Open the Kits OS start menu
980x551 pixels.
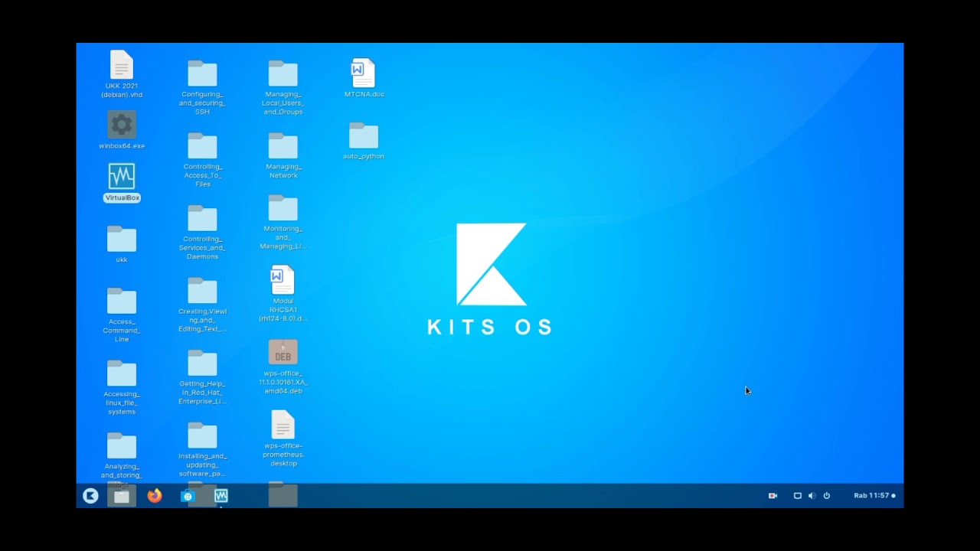[x=90, y=496]
